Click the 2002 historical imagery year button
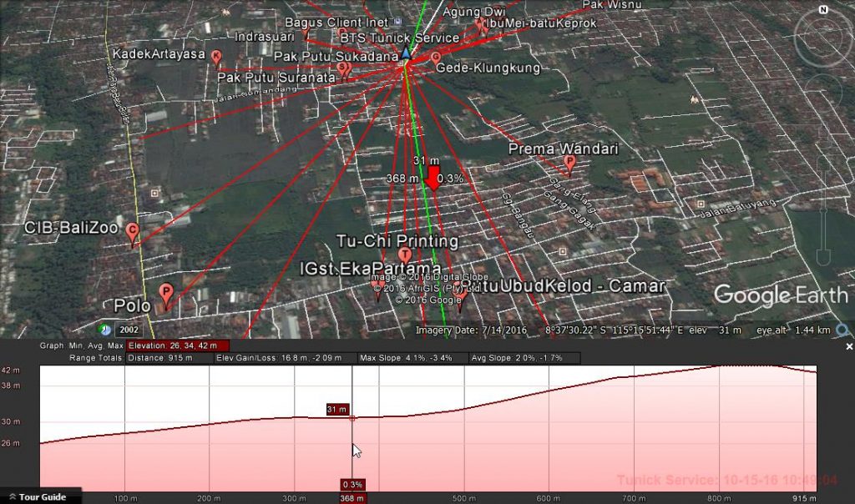This screenshot has height=504, width=855. click(x=129, y=330)
